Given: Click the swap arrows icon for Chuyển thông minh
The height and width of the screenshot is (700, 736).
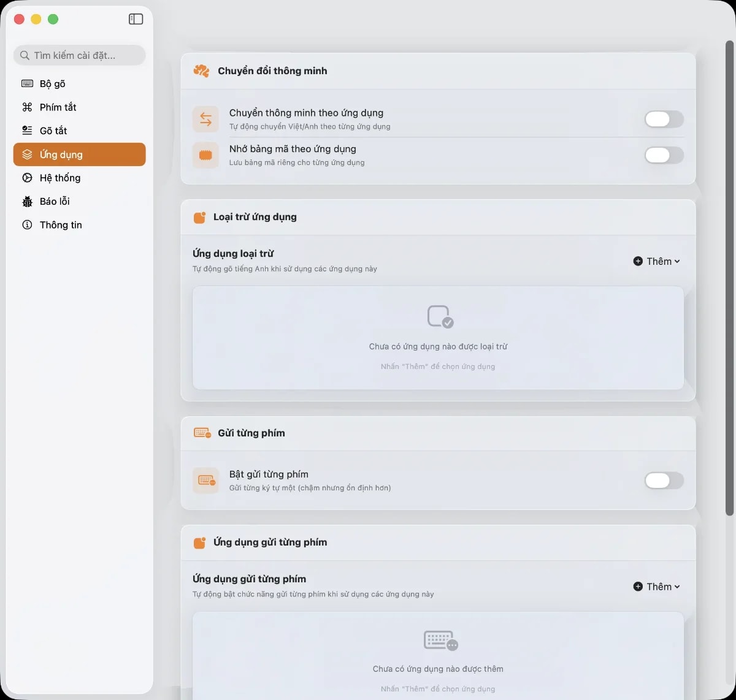Looking at the screenshot, I should tap(205, 120).
